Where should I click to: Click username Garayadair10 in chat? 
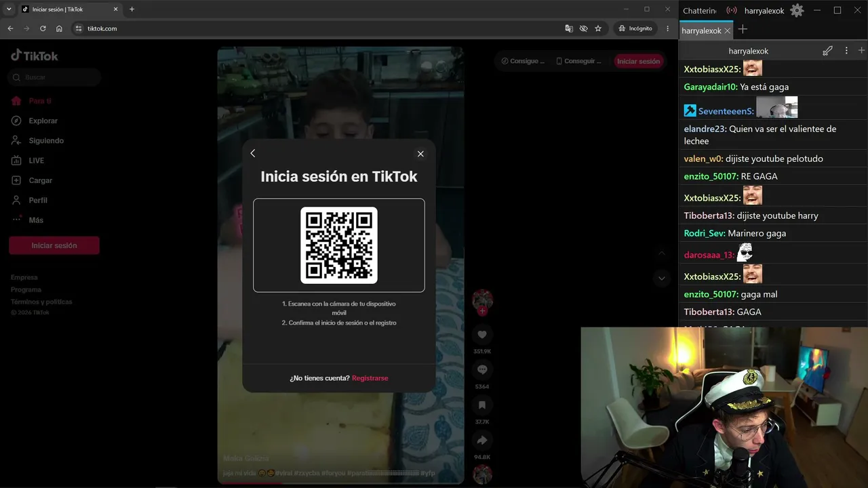[x=710, y=87]
